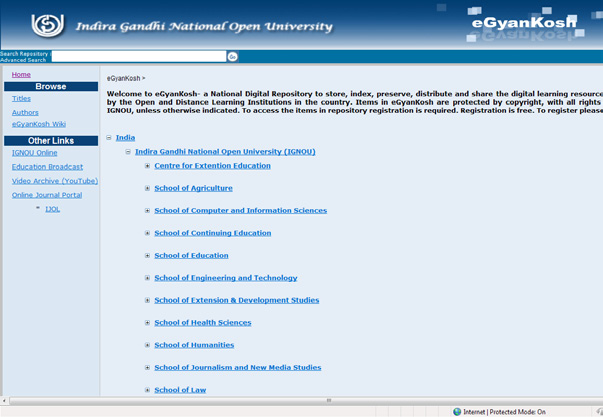Open the Centre for Extention Education link
Image resolution: width=603 pixels, height=417 pixels.
pyautogui.click(x=212, y=166)
